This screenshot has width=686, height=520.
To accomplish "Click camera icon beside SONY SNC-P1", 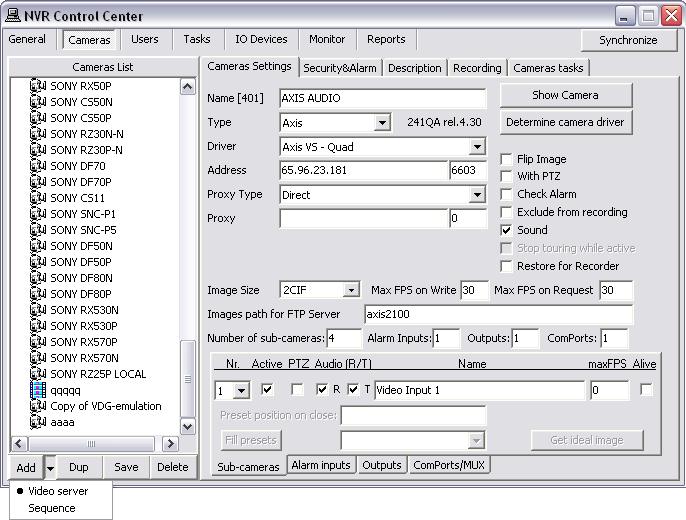I will point(38,214).
